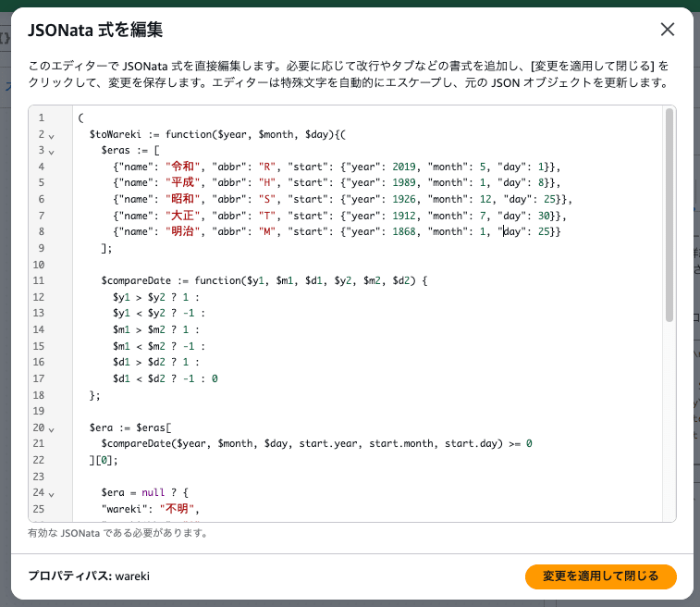The height and width of the screenshot is (607, 700).
Task: Click the "H" abbr string on line 5
Action: pos(267,182)
